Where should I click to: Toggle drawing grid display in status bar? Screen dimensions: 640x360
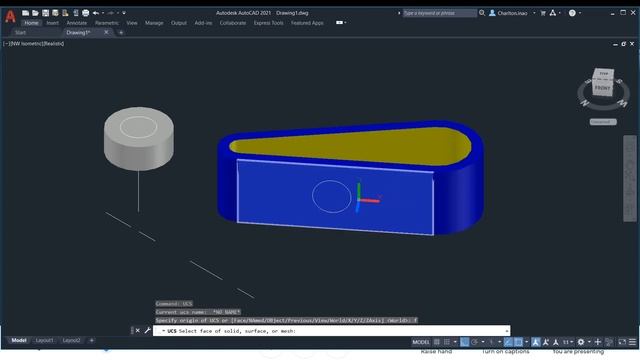(x=437, y=342)
